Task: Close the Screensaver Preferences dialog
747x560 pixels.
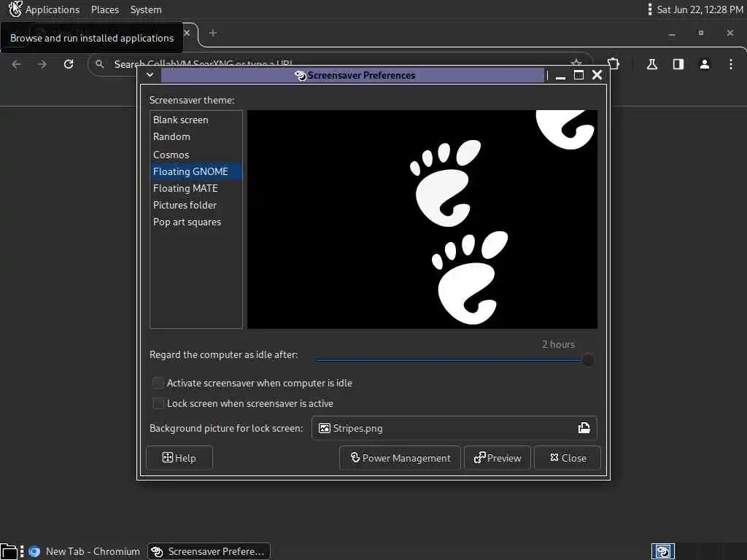Action: click(568, 458)
